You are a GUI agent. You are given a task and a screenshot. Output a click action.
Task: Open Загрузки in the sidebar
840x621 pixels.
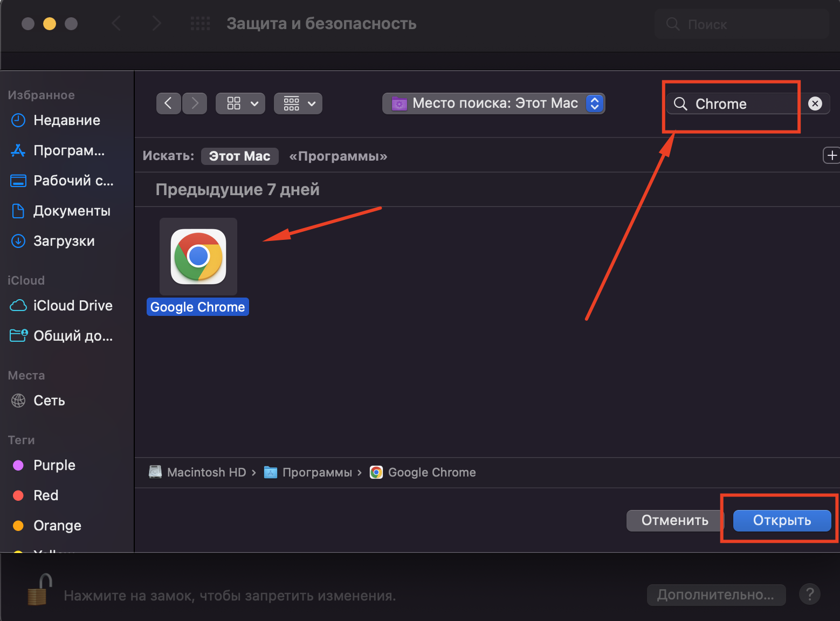pos(67,241)
